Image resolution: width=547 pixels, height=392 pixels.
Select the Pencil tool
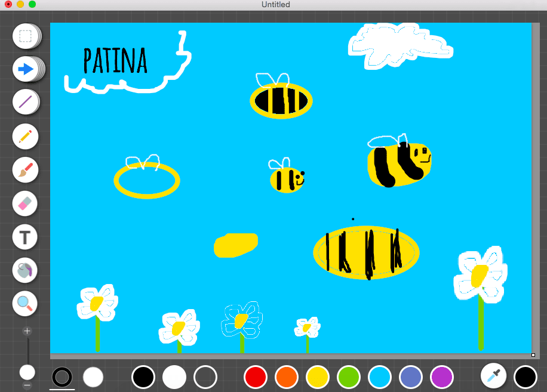tap(25, 137)
